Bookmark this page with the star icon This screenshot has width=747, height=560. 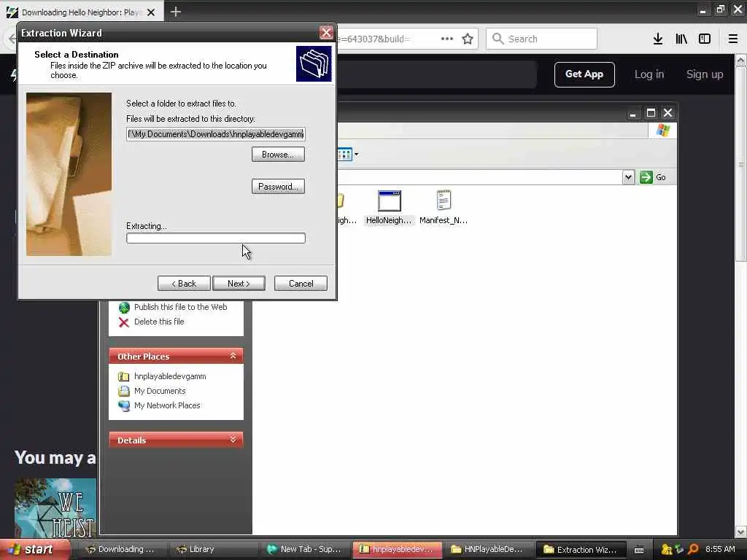pyautogui.click(x=468, y=39)
